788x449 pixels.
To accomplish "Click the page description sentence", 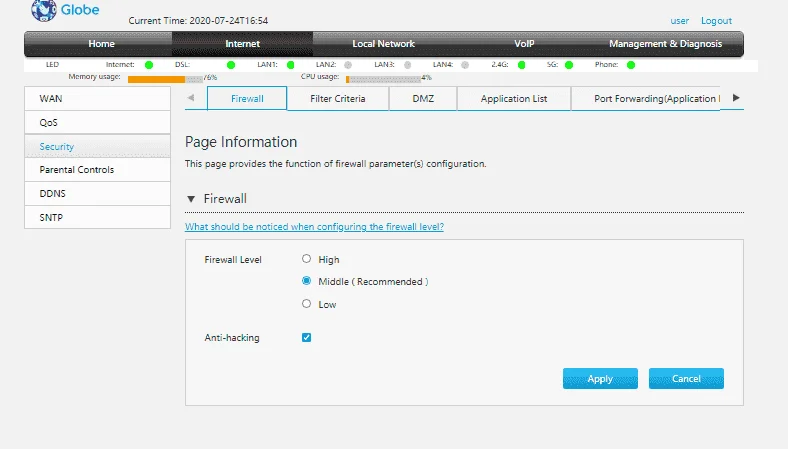I will coord(335,164).
